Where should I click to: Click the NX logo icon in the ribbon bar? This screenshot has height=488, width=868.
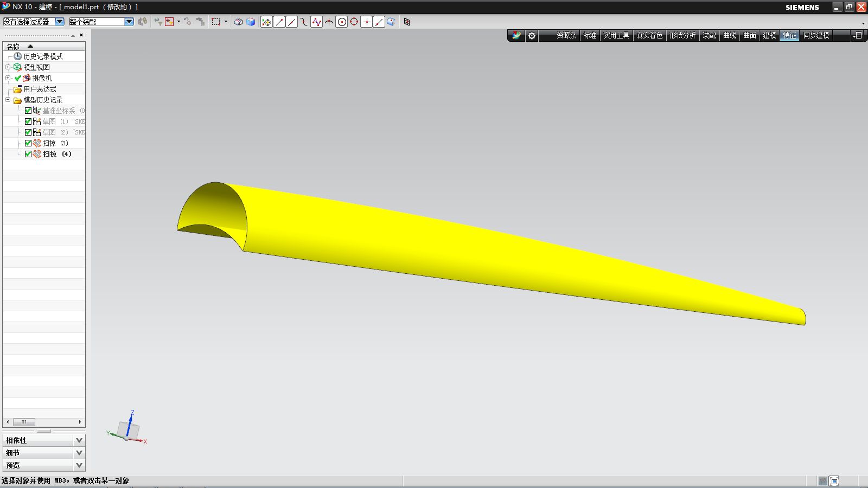pos(516,35)
